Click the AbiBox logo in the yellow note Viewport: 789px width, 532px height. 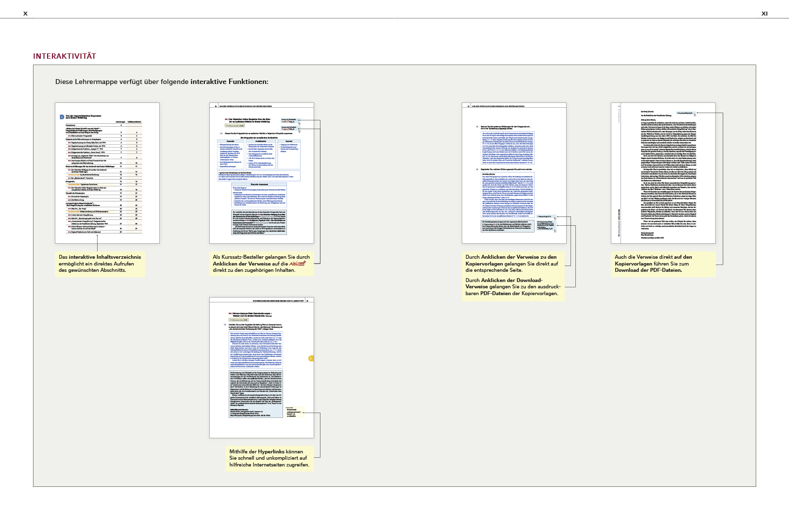[297, 264]
